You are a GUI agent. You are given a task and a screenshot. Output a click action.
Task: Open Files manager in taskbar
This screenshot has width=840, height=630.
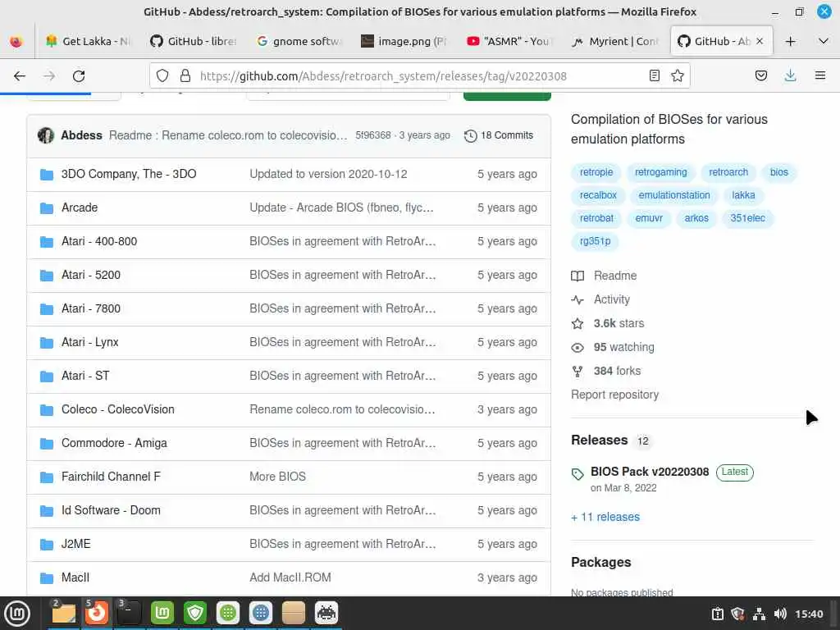63,614
